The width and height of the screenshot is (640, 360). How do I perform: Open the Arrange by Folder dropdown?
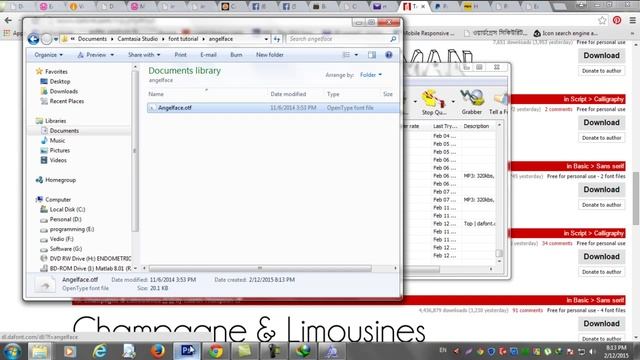(371, 75)
